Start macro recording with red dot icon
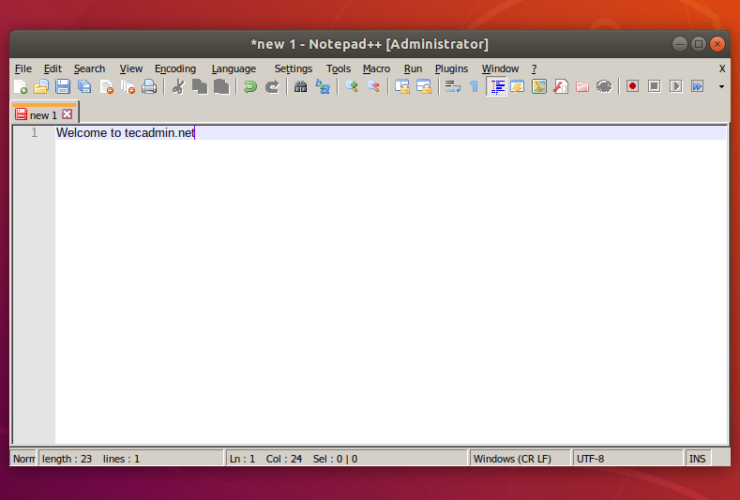This screenshot has width=740, height=500. click(632, 87)
